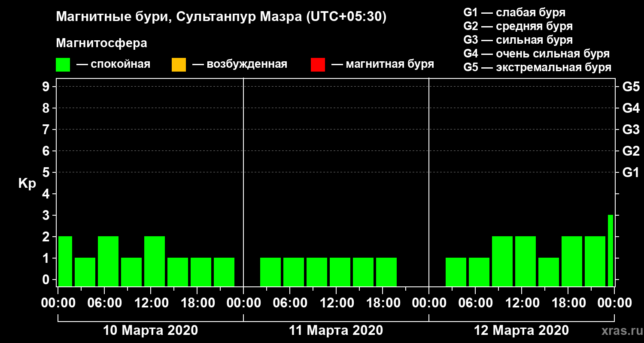Click the Kp 2 bar at 12:00 on 10 March
The image size is (644, 343).
pos(155,261)
